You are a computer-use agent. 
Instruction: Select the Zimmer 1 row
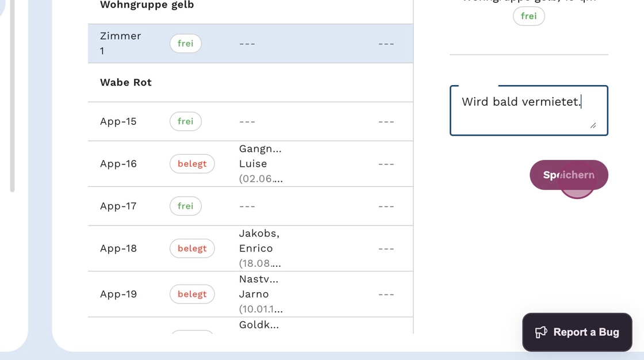(250, 44)
